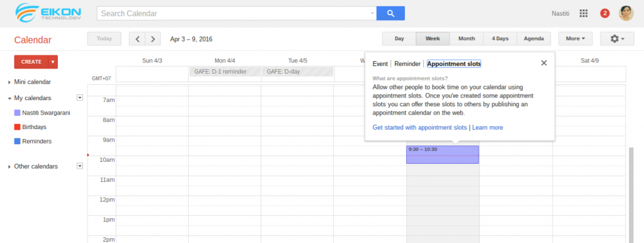Close the appointment slots popup
The image size is (644, 243).
[544, 63]
